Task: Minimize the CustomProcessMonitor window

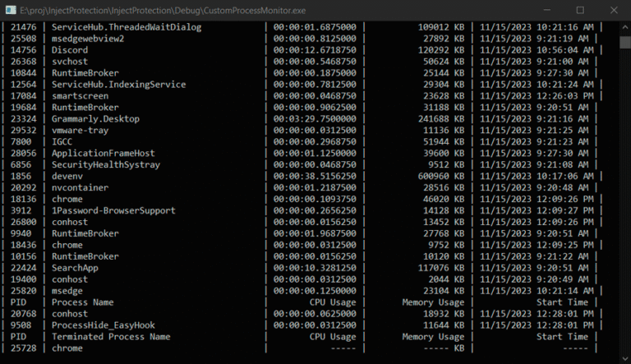Action: [546, 10]
